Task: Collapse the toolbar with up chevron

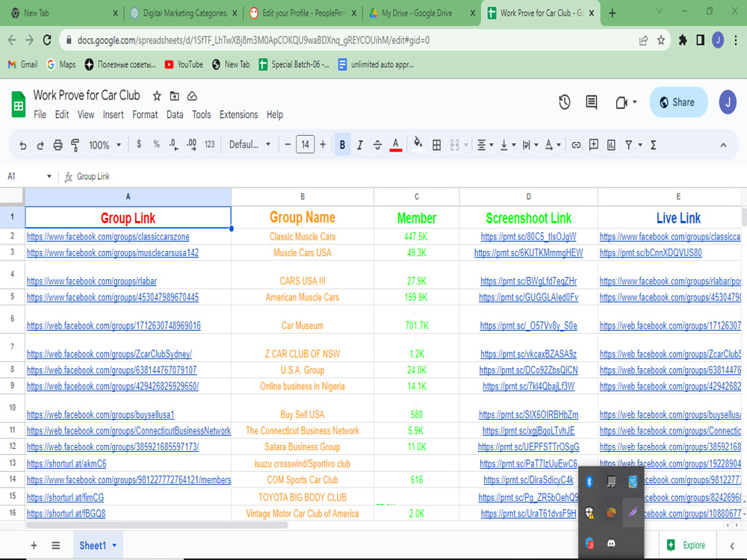Action: tap(723, 145)
